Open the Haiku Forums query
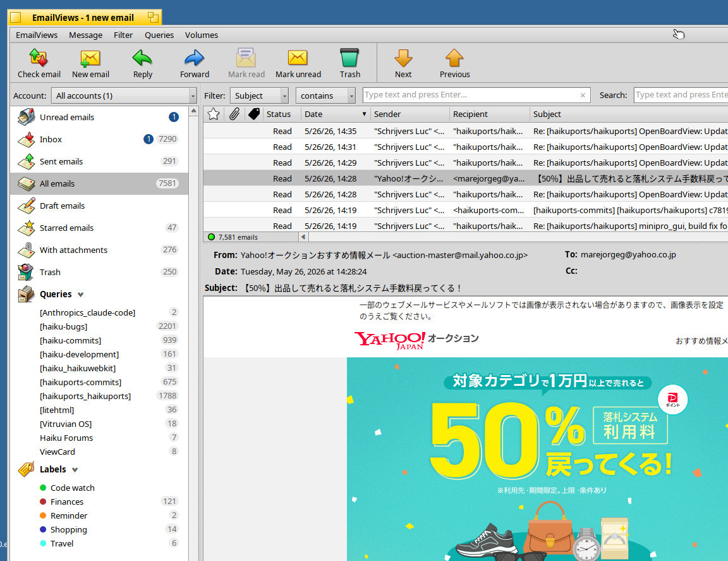728x561 pixels. point(99,438)
